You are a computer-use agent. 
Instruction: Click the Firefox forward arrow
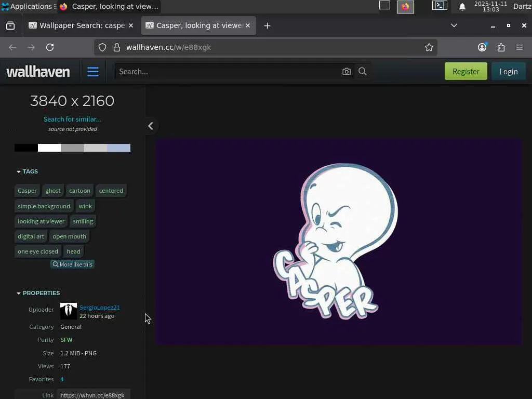coord(31,47)
